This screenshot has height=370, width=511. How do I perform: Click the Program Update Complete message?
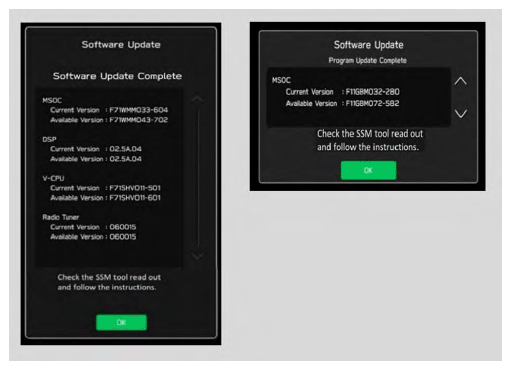(x=368, y=60)
